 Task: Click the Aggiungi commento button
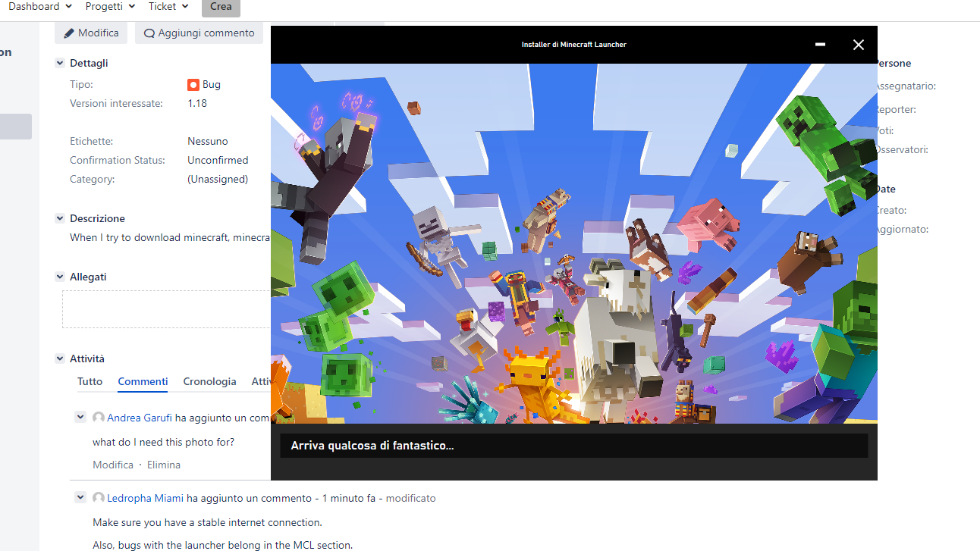[x=199, y=33]
